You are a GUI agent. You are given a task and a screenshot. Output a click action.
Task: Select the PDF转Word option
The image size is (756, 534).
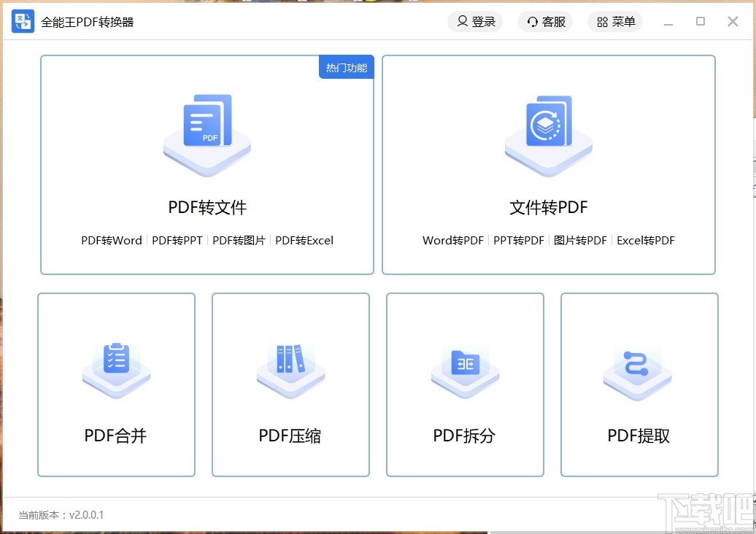click(111, 240)
